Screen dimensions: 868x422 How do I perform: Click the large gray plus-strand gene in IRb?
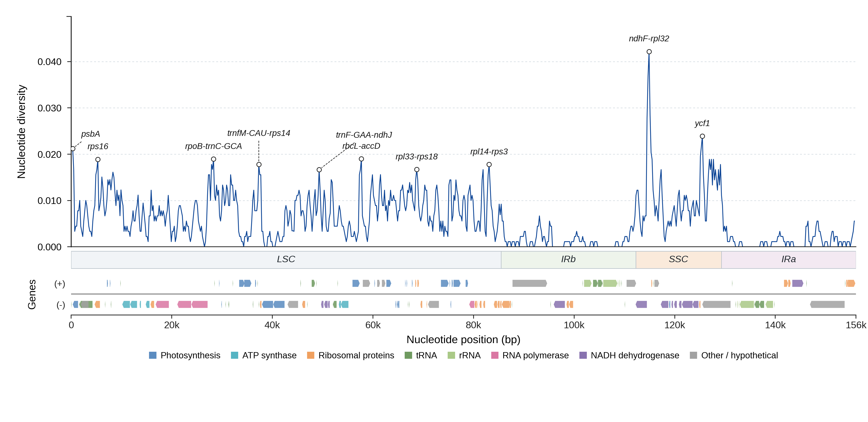tap(530, 283)
